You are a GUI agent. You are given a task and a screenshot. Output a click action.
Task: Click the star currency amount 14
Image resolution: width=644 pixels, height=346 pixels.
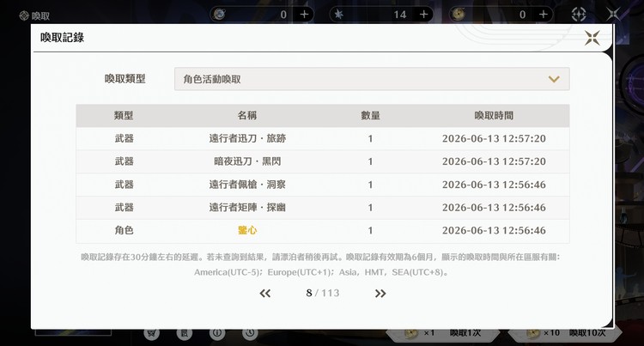click(399, 15)
